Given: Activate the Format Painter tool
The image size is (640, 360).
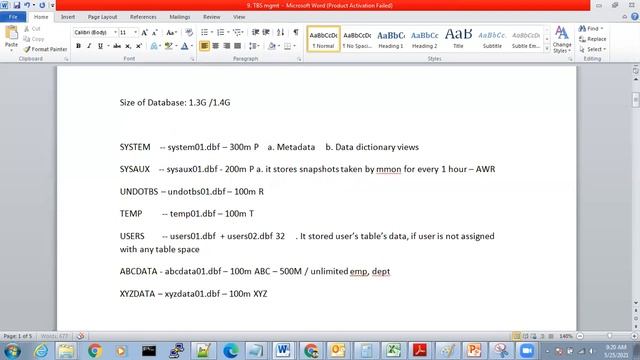Looking at the screenshot, I should coord(45,49).
